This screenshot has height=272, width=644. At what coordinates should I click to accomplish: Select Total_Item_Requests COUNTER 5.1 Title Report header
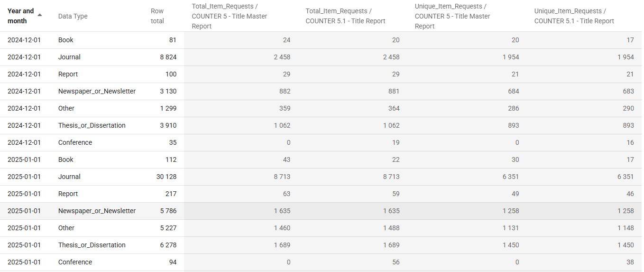click(x=345, y=16)
